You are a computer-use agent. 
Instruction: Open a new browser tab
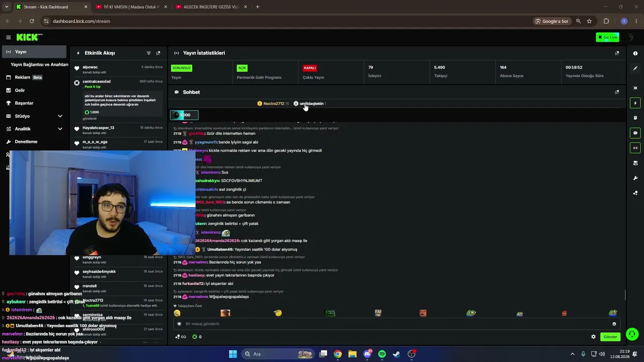pyautogui.click(x=258, y=7)
